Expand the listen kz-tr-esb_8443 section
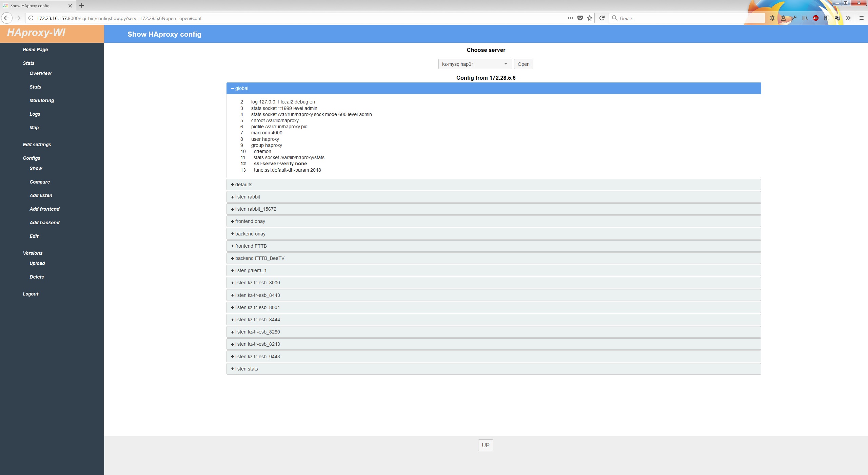The image size is (868, 475). click(494, 295)
